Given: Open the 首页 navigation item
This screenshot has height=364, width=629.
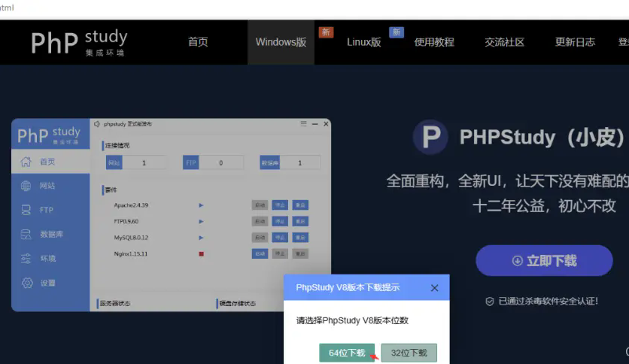Looking at the screenshot, I should click(x=198, y=41).
